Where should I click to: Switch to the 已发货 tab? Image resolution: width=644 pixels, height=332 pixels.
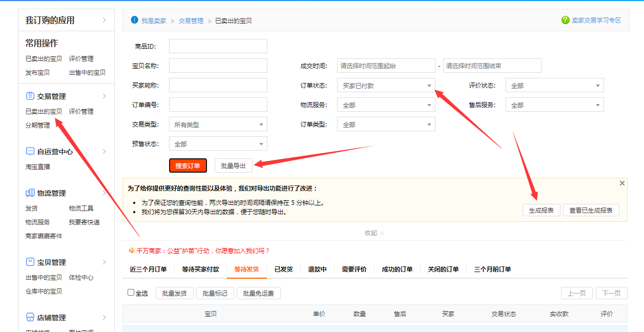(283, 269)
